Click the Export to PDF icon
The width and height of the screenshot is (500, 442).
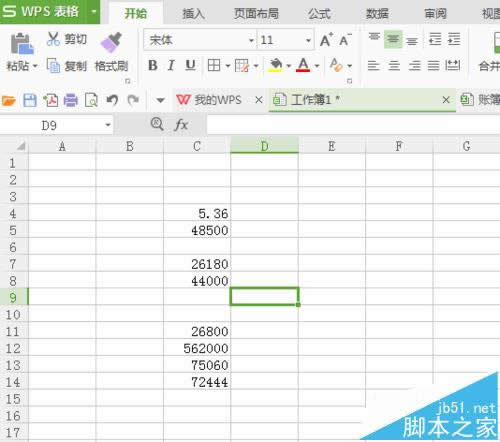(51, 100)
